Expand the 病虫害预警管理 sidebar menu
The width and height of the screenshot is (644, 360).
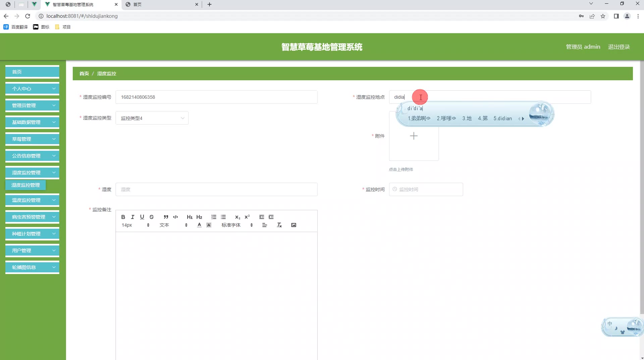[32, 217]
